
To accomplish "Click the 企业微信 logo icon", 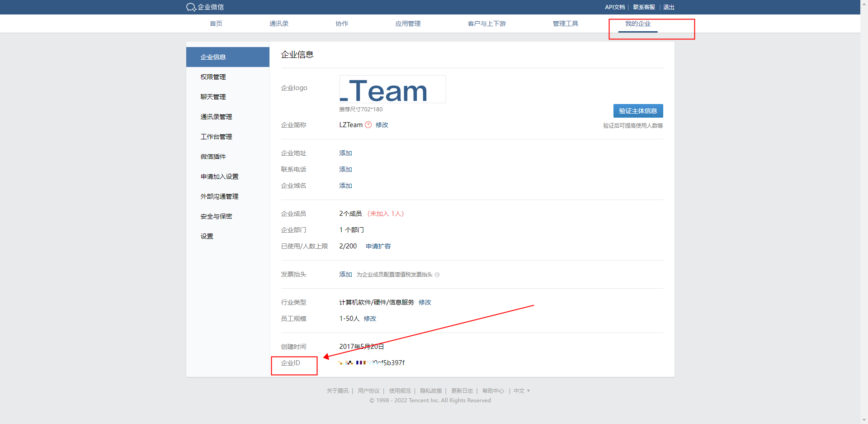I will pyautogui.click(x=191, y=7).
